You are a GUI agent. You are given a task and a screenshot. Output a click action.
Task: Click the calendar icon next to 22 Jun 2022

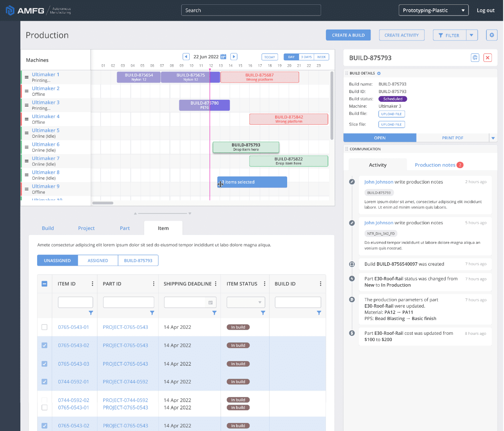tap(224, 57)
